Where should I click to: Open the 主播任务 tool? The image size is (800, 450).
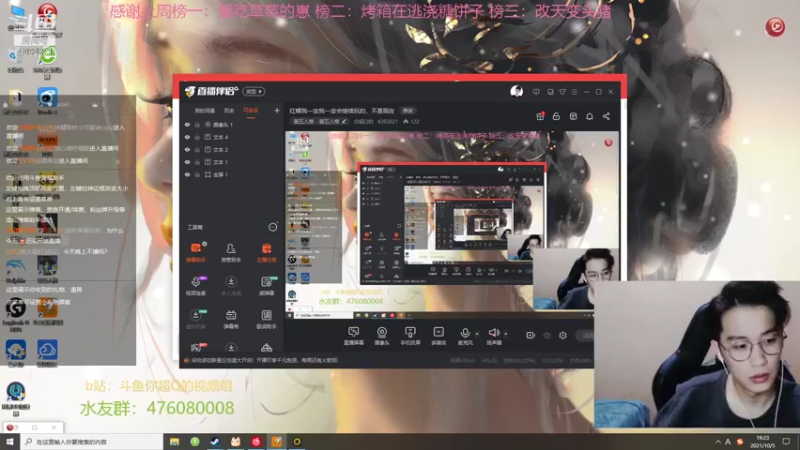[266, 253]
